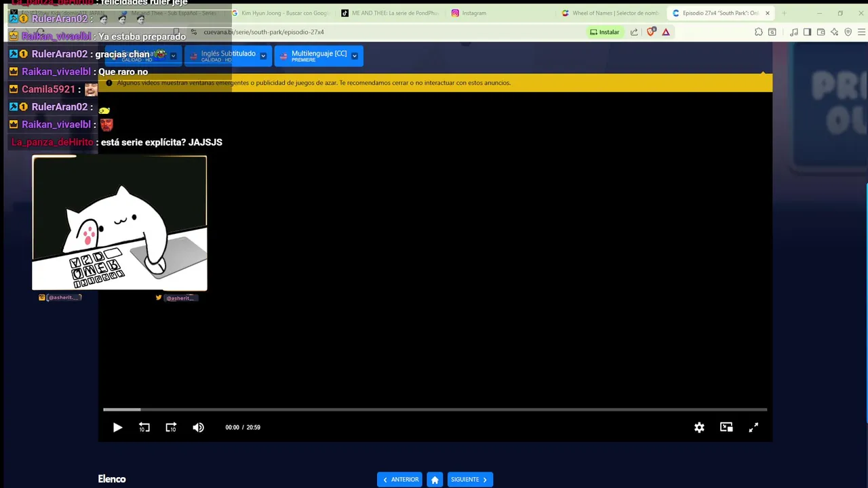Expand the Multilenguaje [CC] dropdown arrow
868x488 pixels.
(x=354, y=56)
